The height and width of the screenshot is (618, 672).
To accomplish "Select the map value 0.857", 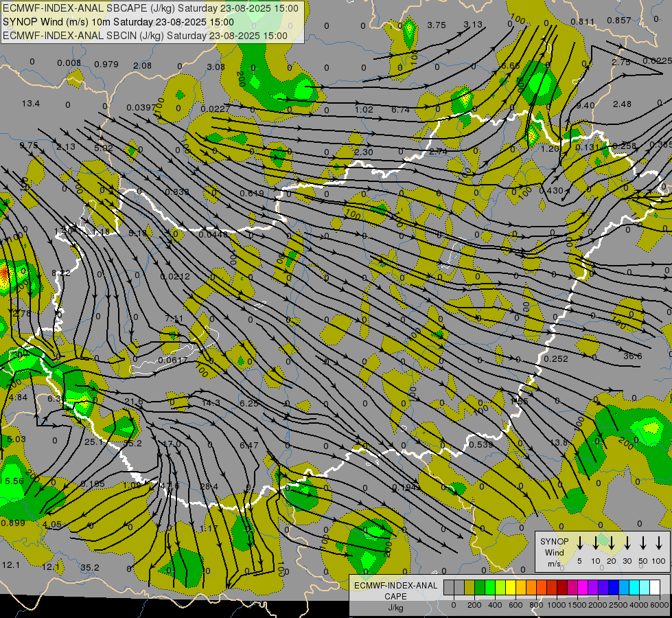I will pos(619,20).
